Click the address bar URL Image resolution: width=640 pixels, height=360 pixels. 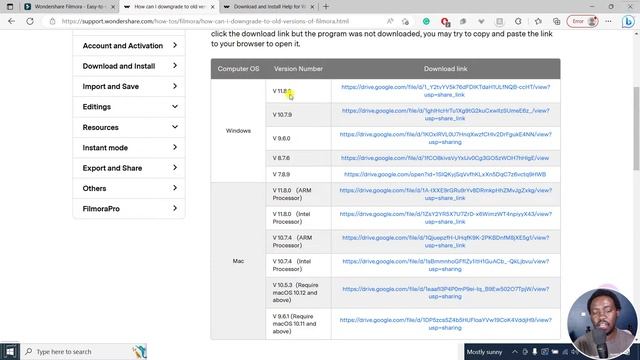click(x=205, y=21)
